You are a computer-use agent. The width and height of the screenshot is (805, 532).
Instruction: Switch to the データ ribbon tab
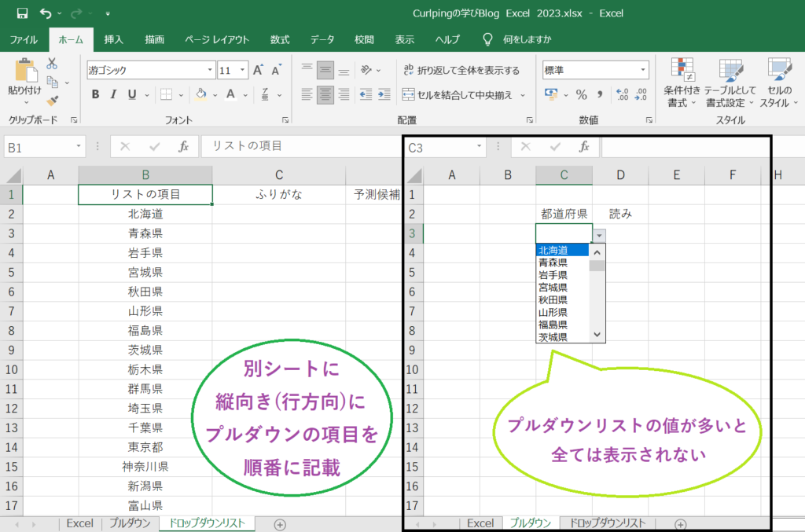[322, 39]
